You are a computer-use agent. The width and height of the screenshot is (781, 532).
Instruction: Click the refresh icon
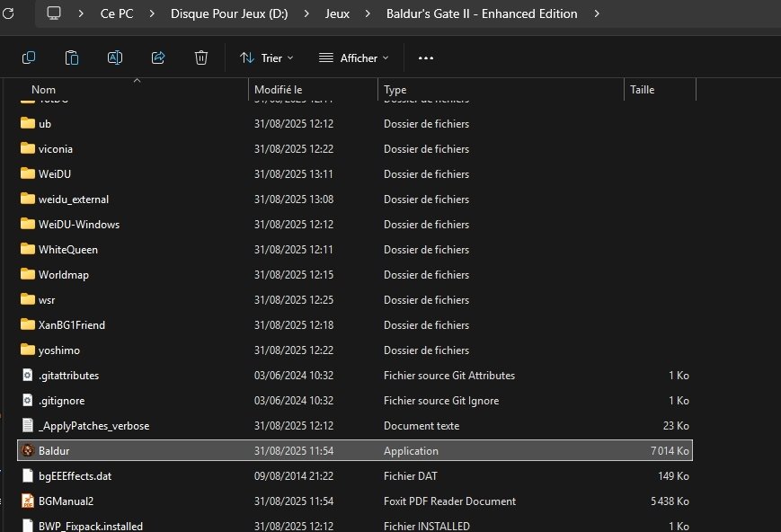tap(8, 13)
